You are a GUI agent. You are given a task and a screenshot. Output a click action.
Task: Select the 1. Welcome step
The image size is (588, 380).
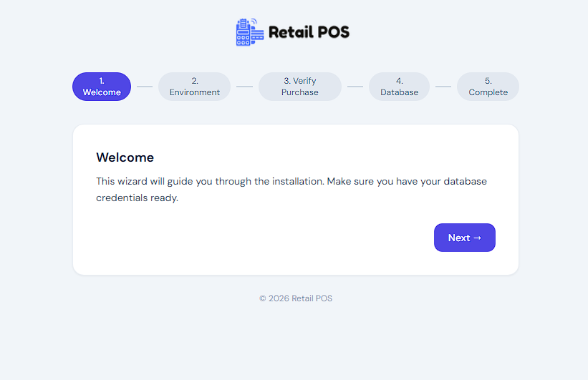coord(102,87)
